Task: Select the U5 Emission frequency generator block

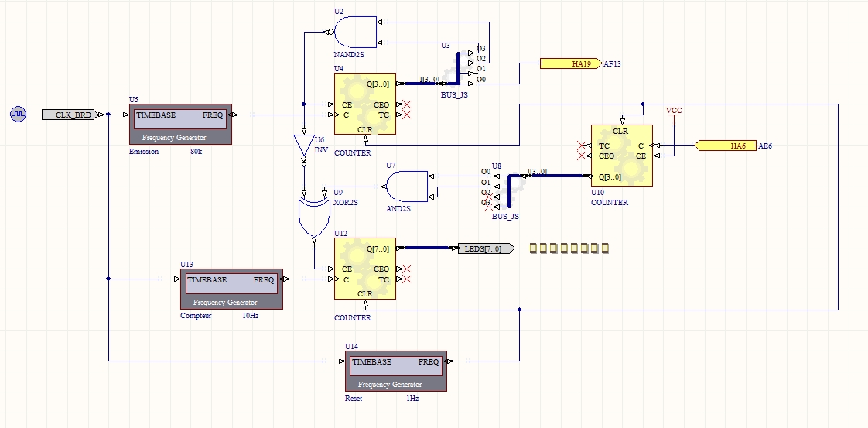Action: click(x=180, y=124)
